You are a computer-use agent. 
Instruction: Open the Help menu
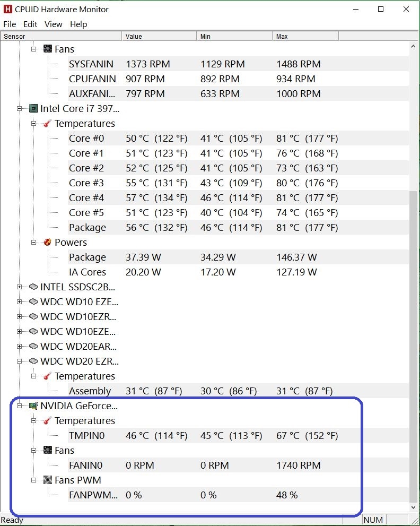pyautogui.click(x=78, y=24)
